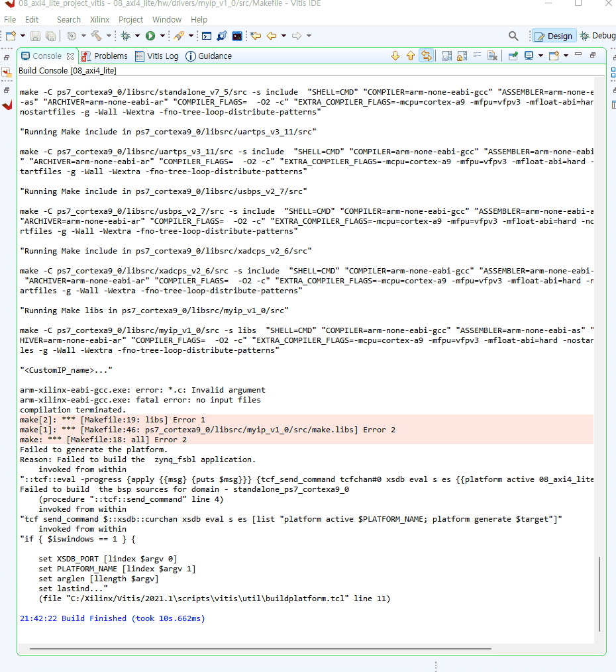The width and height of the screenshot is (616, 672).
Task: Go to last edit location icon
Action: [x=256, y=36]
